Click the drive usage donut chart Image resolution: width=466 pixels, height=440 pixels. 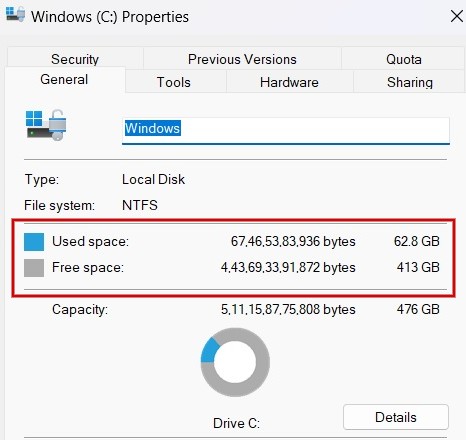pyautogui.click(x=235, y=362)
